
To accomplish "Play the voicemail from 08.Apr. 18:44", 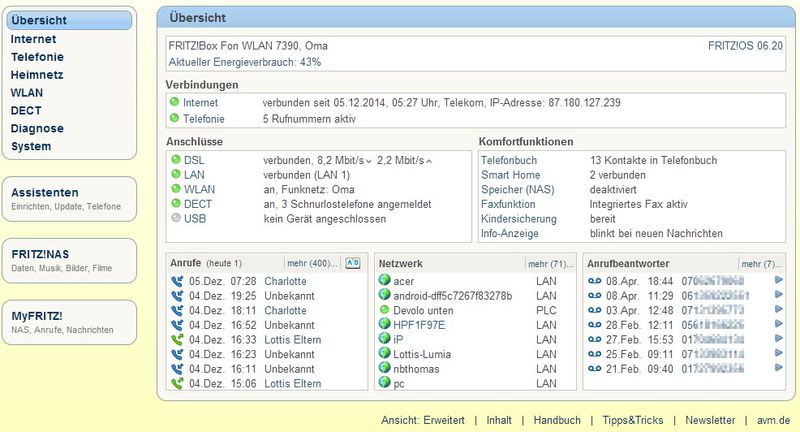I will click(779, 280).
